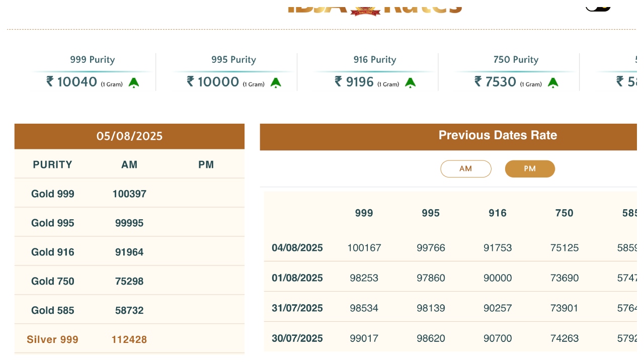Click the 05/08/2025 date header
Screen dimensions: 644x362
point(129,136)
